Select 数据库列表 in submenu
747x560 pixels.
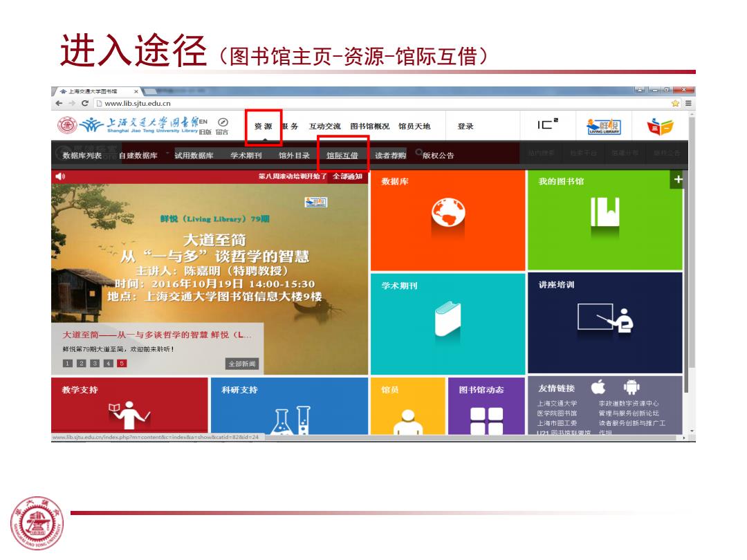(x=82, y=156)
